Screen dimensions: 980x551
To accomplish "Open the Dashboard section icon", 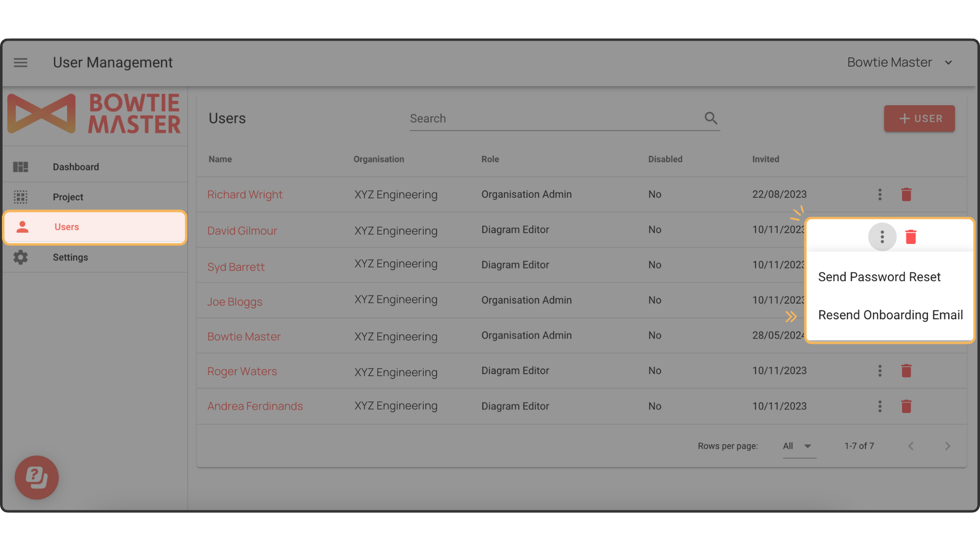I will 21,167.
